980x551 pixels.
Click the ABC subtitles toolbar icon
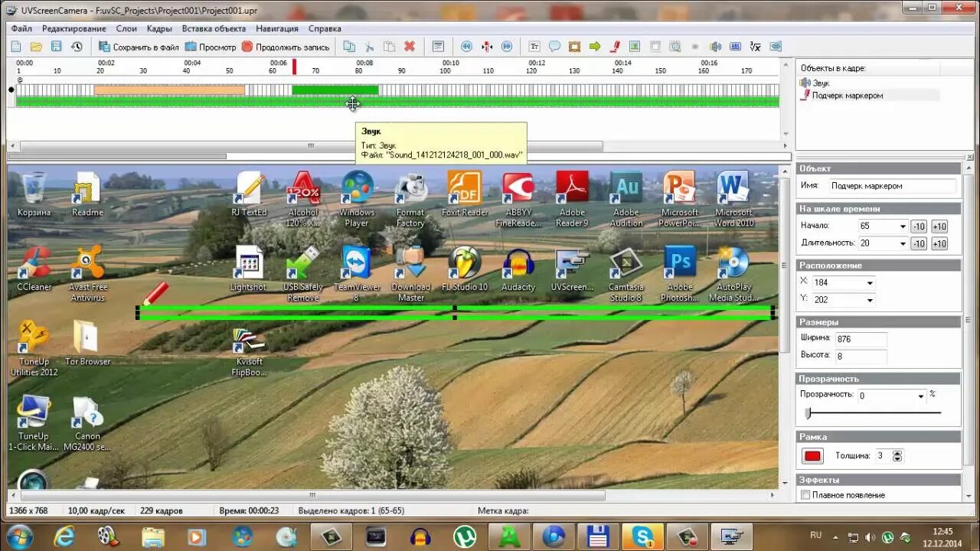(x=735, y=47)
